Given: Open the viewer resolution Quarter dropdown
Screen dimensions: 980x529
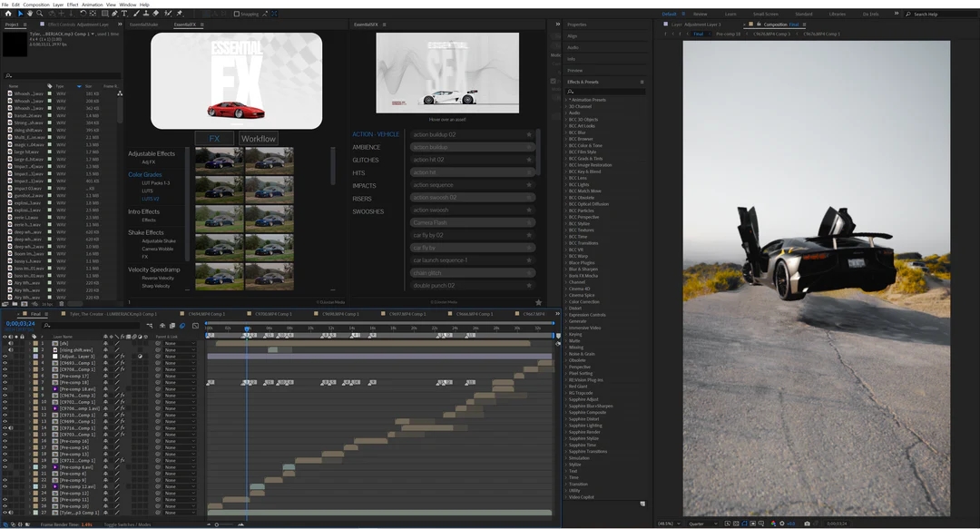Looking at the screenshot, I should pos(699,524).
